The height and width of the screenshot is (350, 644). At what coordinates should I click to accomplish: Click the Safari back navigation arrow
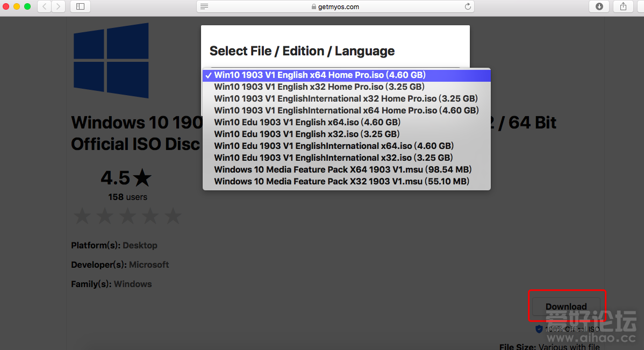(44, 6)
